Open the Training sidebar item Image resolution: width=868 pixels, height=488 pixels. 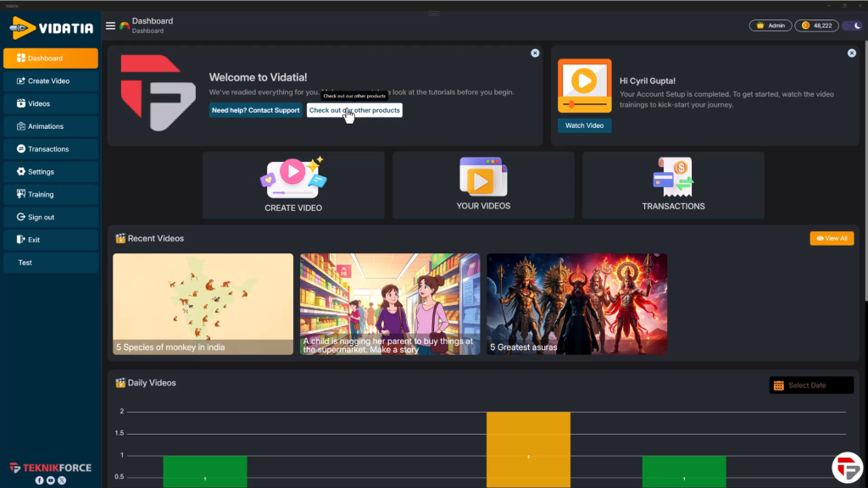[x=50, y=194]
